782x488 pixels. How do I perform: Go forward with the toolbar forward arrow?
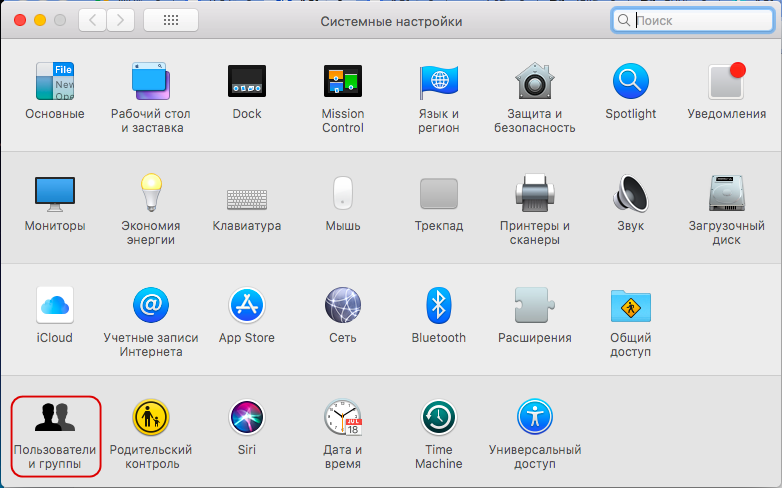point(120,20)
